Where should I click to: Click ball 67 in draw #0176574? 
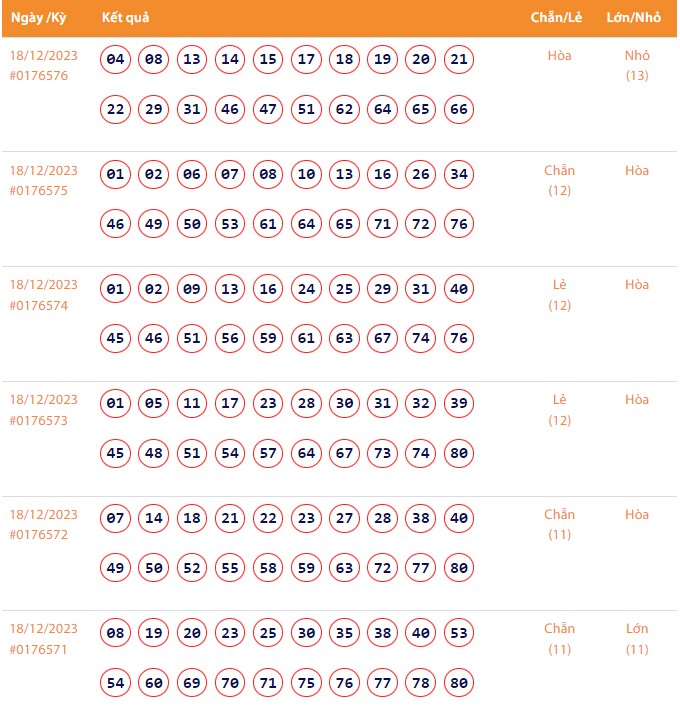[x=383, y=339]
